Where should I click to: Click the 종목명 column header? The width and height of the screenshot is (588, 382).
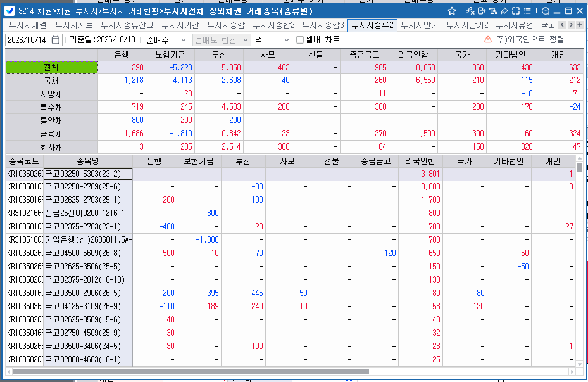[88, 161]
